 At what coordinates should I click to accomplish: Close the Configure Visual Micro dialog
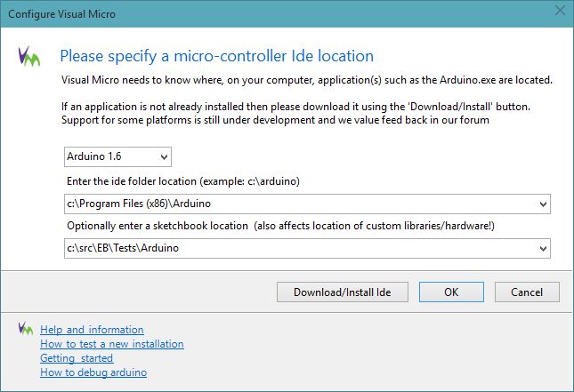(x=558, y=11)
